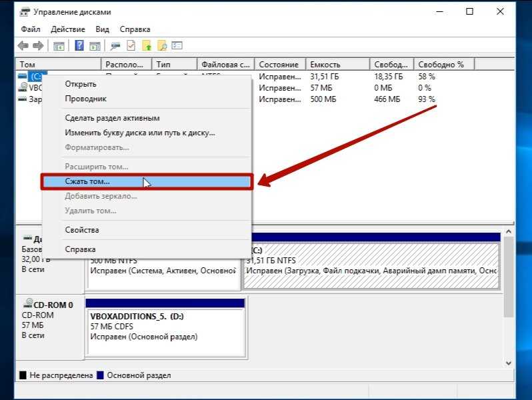Open the Действие menu
Screen dimensions: 532x400
[x=68, y=29]
